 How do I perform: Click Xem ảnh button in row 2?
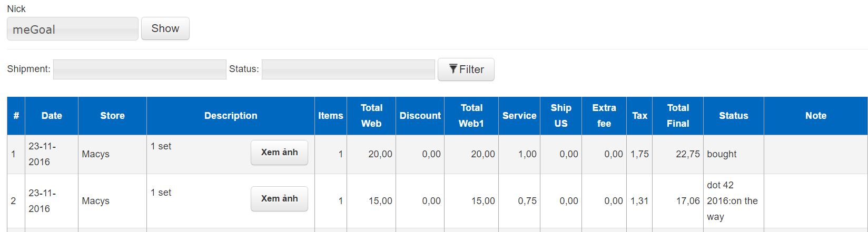pyautogui.click(x=279, y=199)
